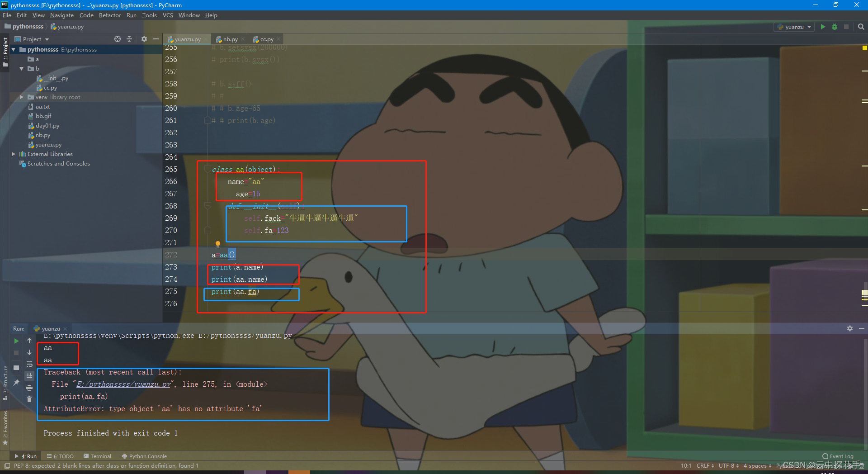Open the Terminal tool window
The image size is (868, 474).
click(97, 456)
